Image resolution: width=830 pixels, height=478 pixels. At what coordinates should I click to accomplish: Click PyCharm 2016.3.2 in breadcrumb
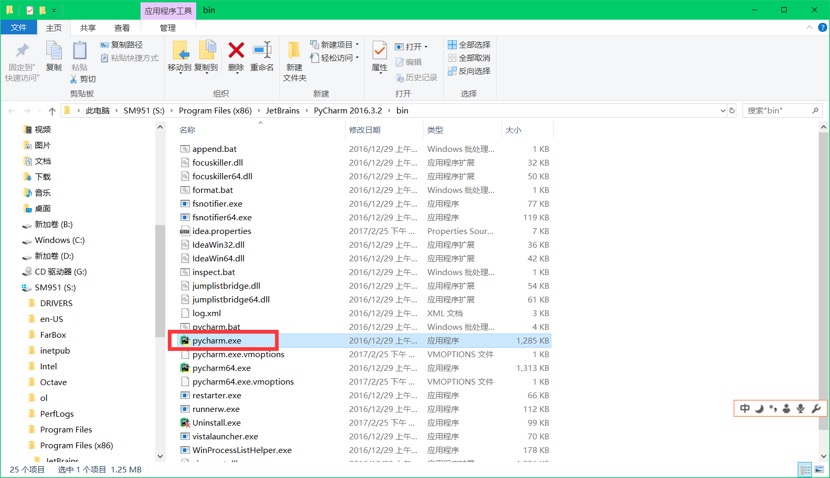click(347, 111)
